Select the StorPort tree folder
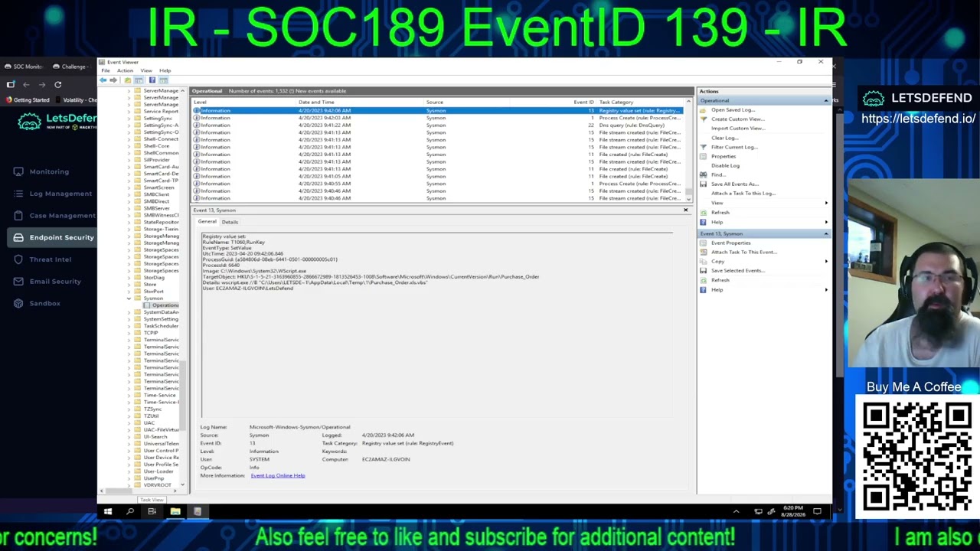Image resolution: width=980 pixels, height=551 pixels. [154, 292]
